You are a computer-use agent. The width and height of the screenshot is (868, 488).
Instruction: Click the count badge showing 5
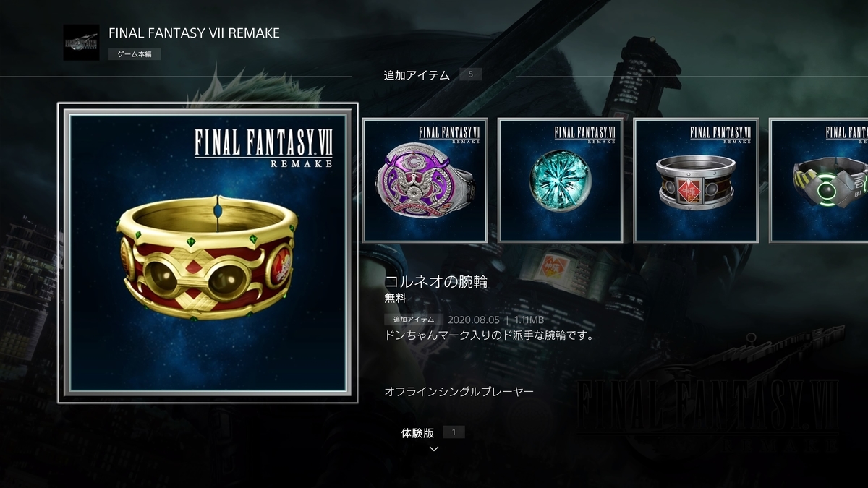(470, 74)
